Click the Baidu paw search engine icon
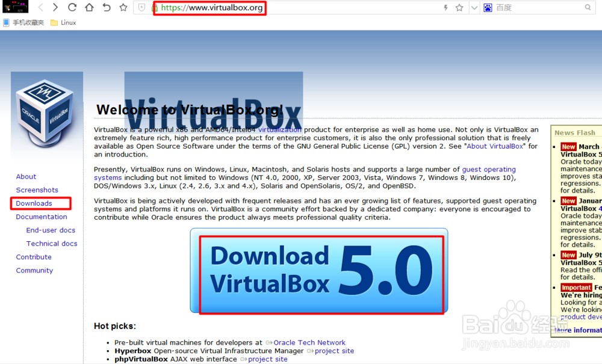Screen dimensions: 602x364 [x=488, y=7]
